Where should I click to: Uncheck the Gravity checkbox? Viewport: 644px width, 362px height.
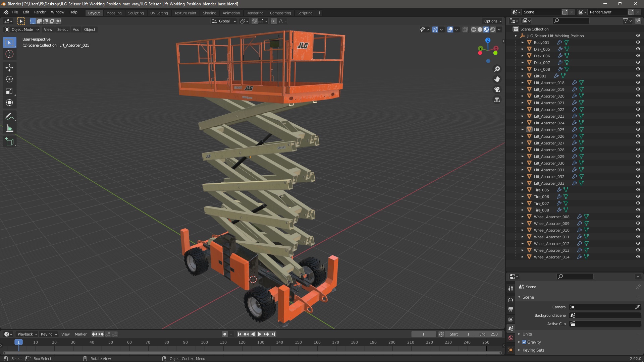point(524,342)
